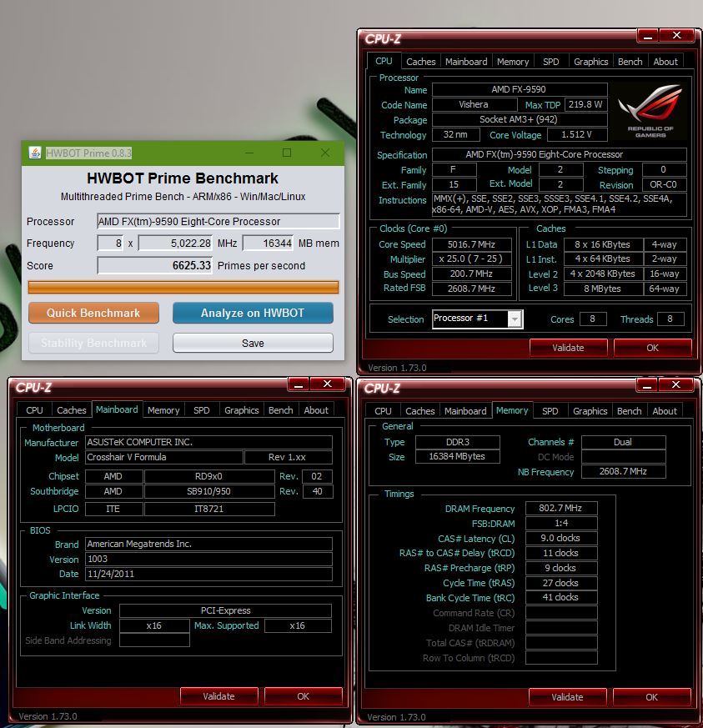Switch to Caches tab in Mainboard CPU-Z window
The width and height of the screenshot is (703, 728).
tap(72, 410)
